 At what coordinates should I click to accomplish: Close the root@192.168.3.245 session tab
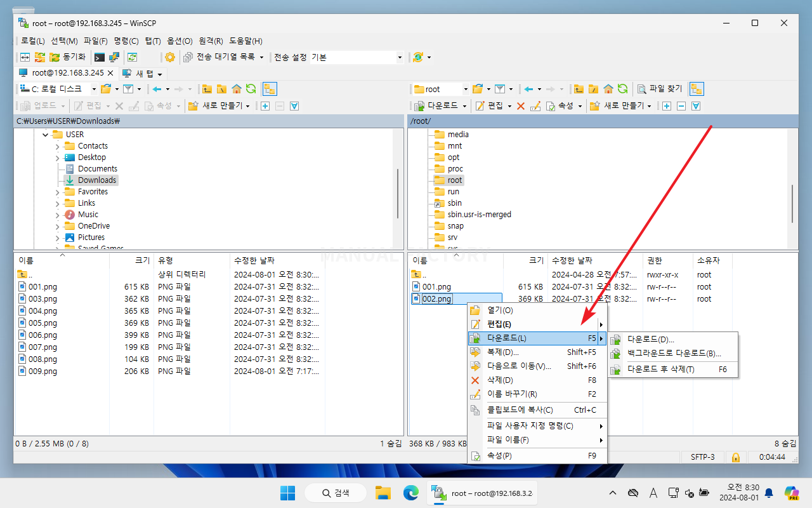(x=110, y=73)
